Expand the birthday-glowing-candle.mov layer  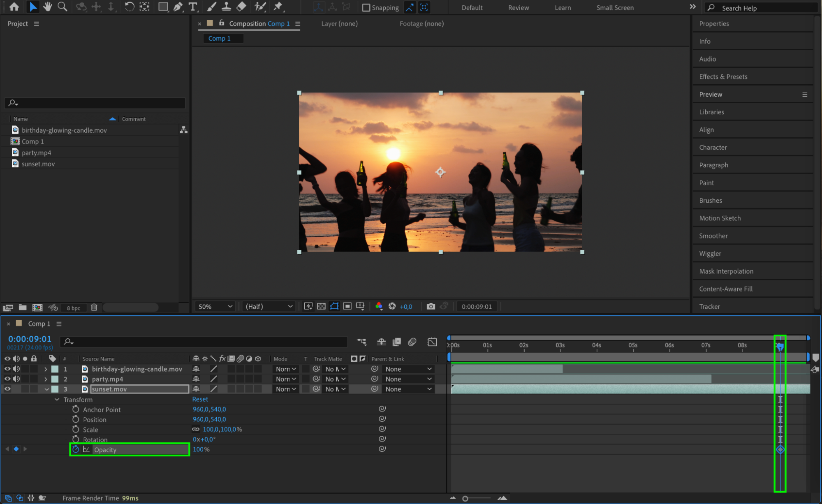(x=46, y=369)
